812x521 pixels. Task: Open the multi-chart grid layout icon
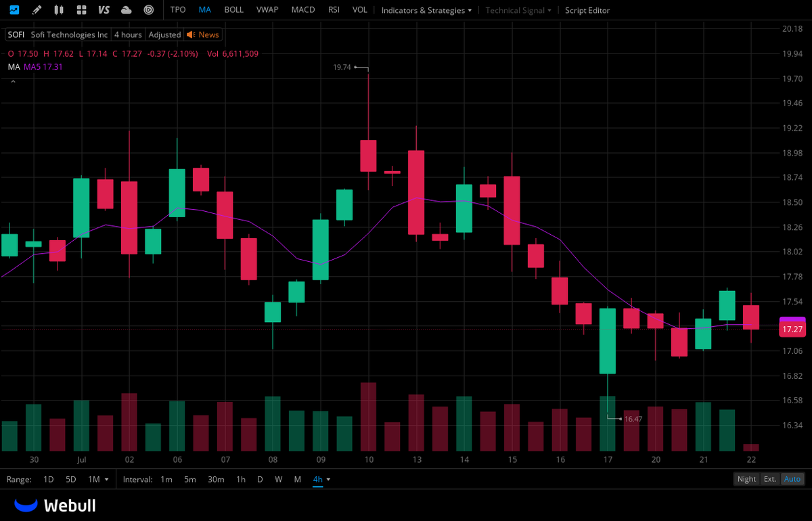[x=81, y=10]
